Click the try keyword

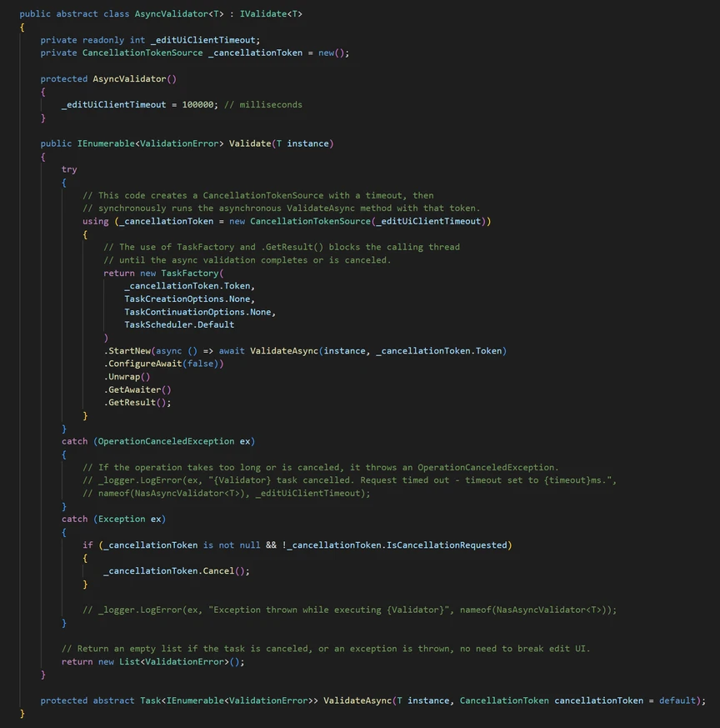69,169
